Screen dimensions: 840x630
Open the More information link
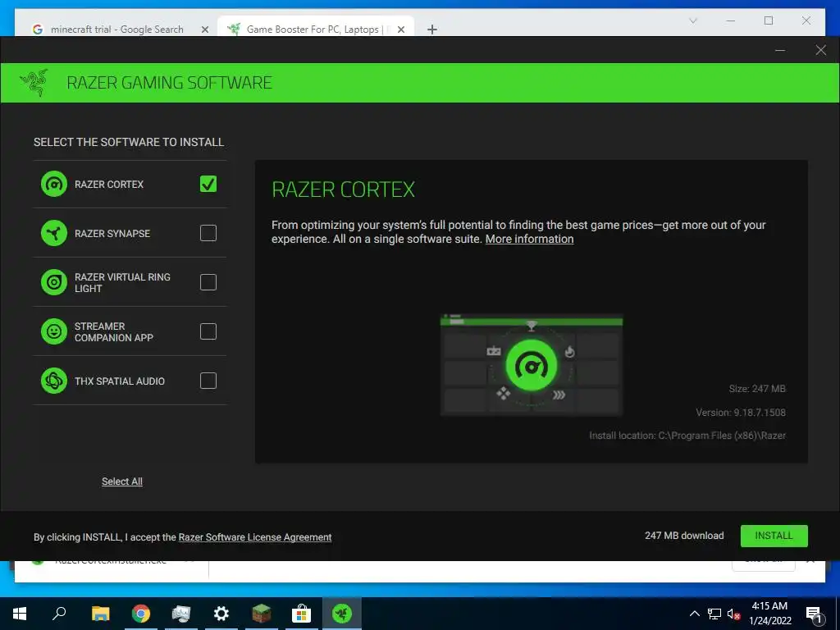pos(529,239)
